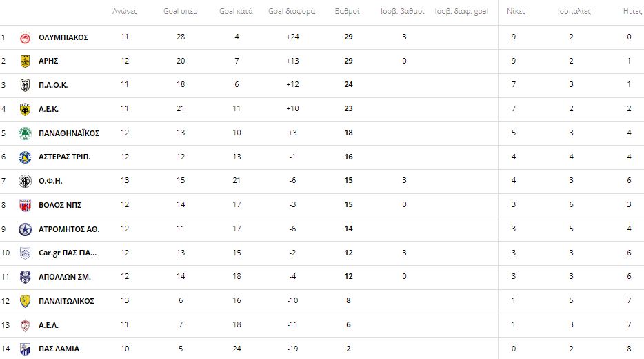
Task: Select the Ο.Φ.Η. round crest
Action: (25, 181)
